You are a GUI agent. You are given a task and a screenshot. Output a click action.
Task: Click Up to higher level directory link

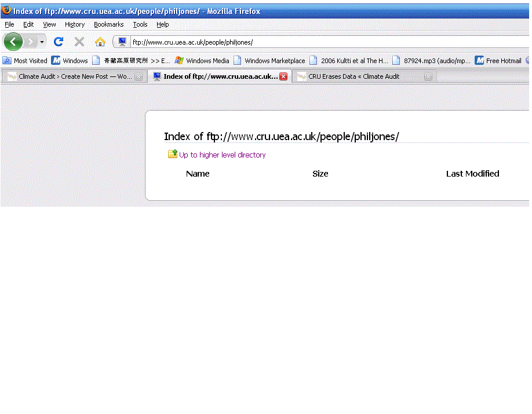pyautogui.click(x=222, y=155)
